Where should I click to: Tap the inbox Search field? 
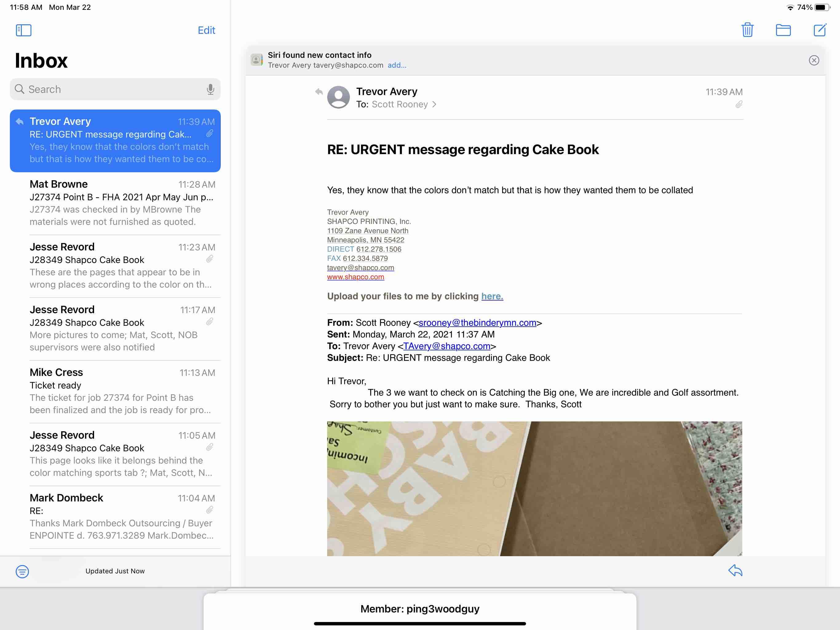pyautogui.click(x=110, y=89)
